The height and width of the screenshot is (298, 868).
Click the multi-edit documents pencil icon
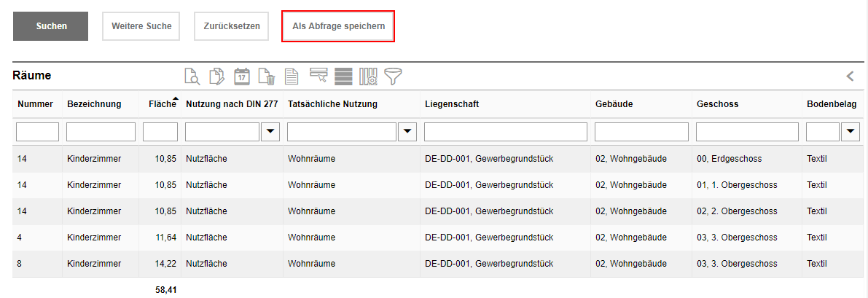coord(217,77)
